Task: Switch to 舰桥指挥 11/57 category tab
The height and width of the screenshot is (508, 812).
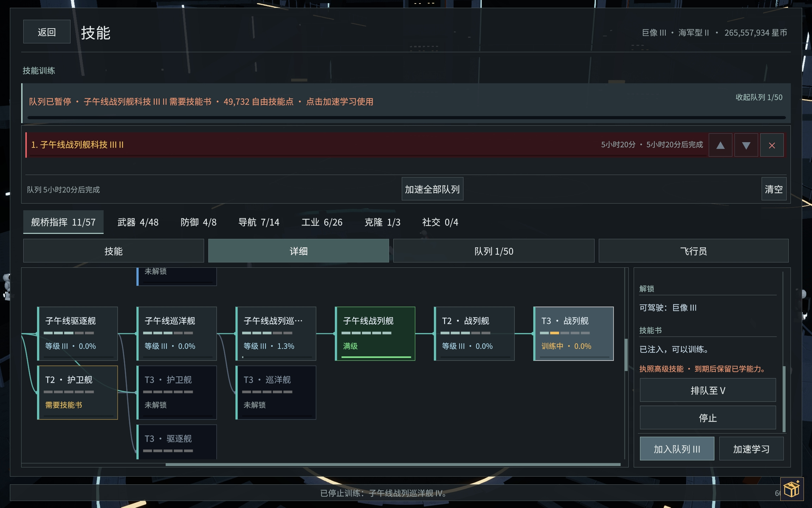Action: [63, 222]
